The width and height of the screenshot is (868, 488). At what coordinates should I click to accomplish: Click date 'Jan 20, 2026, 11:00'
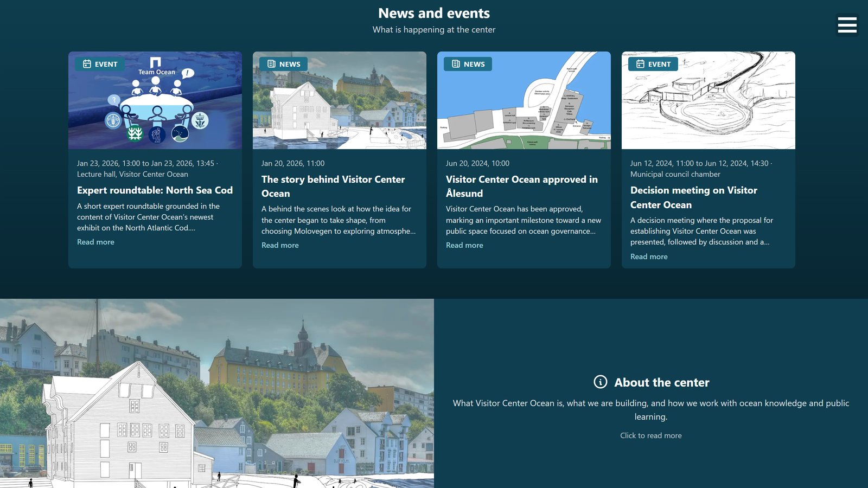tap(293, 163)
